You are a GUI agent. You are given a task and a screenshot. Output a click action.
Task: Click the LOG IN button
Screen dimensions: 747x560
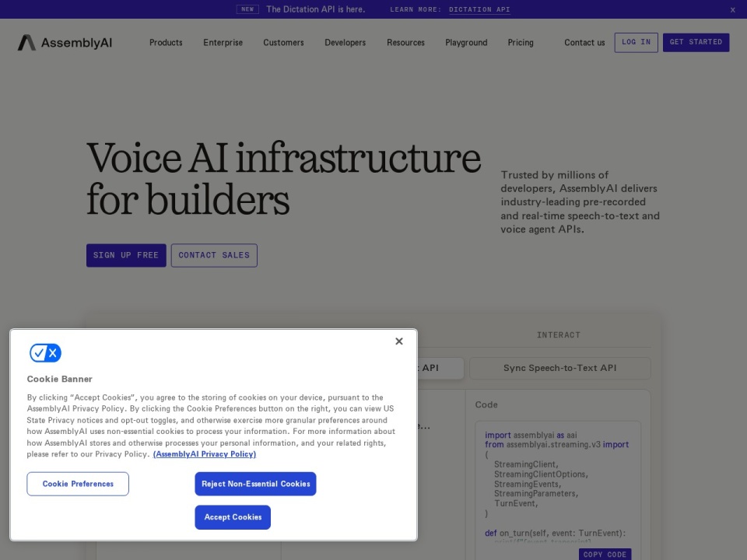click(x=636, y=42)
